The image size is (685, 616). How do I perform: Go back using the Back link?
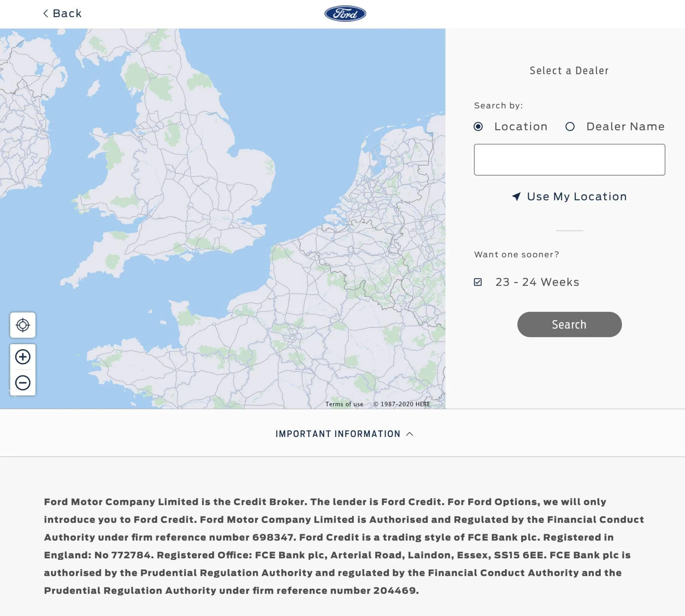pyautogui.click(x=62, y=13)
